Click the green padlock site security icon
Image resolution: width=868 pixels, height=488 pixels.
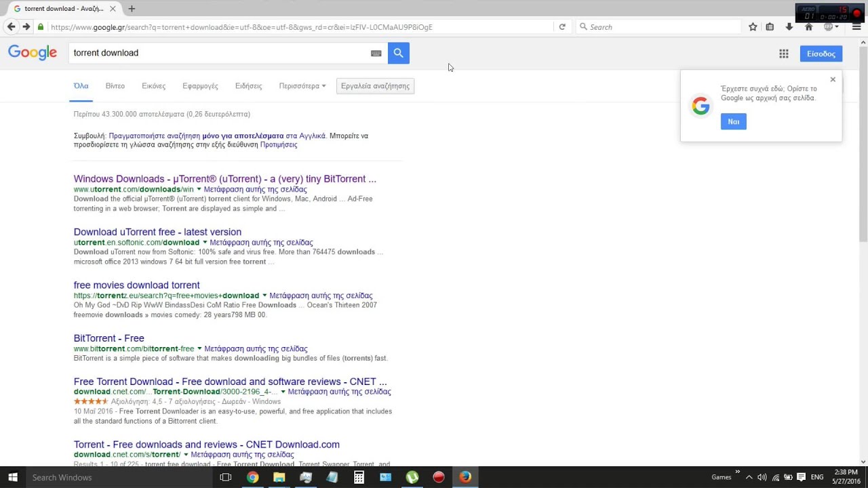point(41,27)
